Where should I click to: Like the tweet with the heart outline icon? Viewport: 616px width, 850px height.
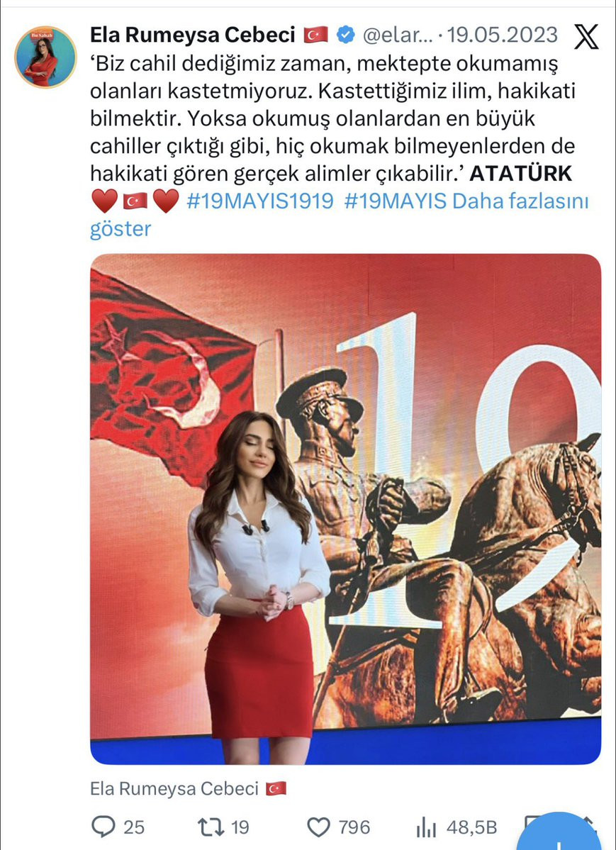pos(318,828)
